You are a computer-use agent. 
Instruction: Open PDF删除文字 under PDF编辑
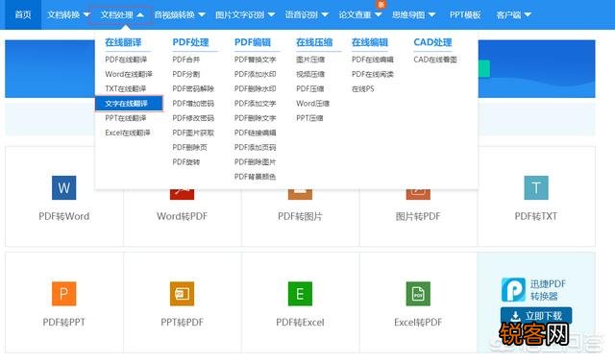[x=256, y=118]
